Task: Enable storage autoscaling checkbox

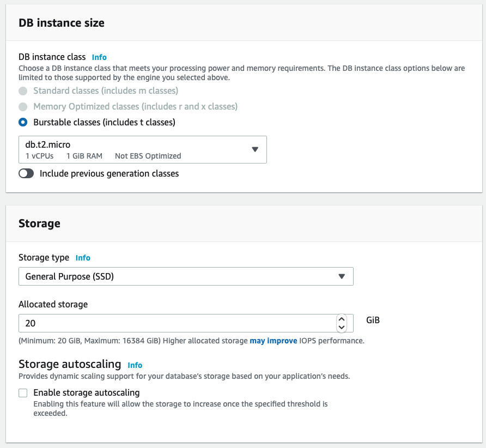Action: click(22, 392)
